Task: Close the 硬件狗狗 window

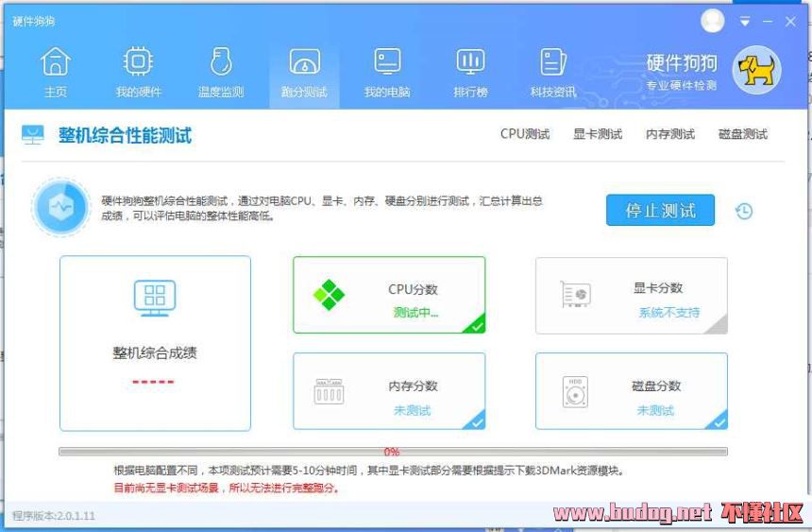Action: [x=790, y=22]
